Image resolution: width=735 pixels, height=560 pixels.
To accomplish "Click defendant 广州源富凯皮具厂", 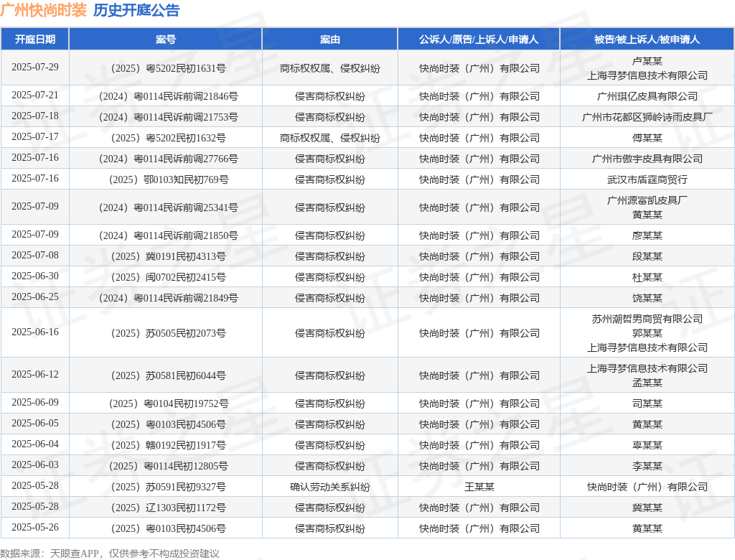I will 647,200.
